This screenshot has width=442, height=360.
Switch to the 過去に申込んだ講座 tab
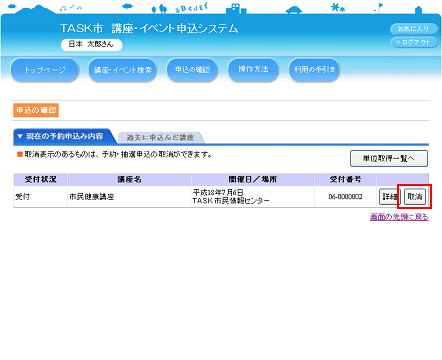point(160,137)
